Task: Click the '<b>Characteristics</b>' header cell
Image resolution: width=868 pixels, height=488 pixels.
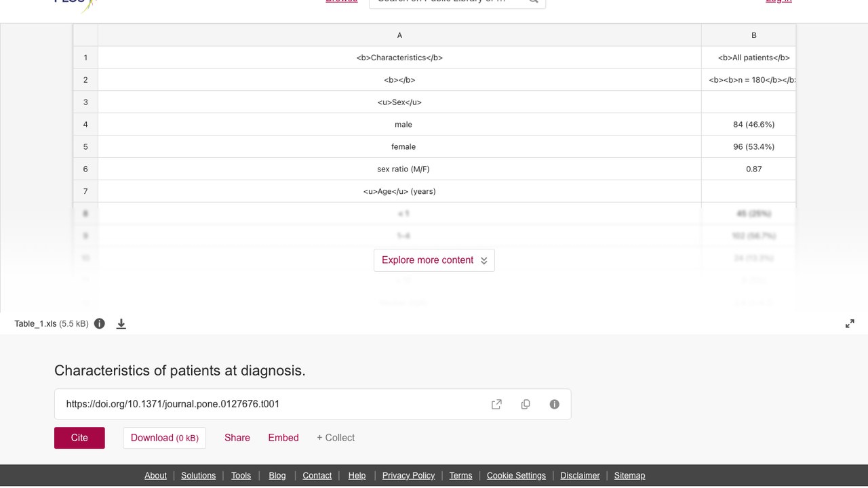Action: coord(399,58)
